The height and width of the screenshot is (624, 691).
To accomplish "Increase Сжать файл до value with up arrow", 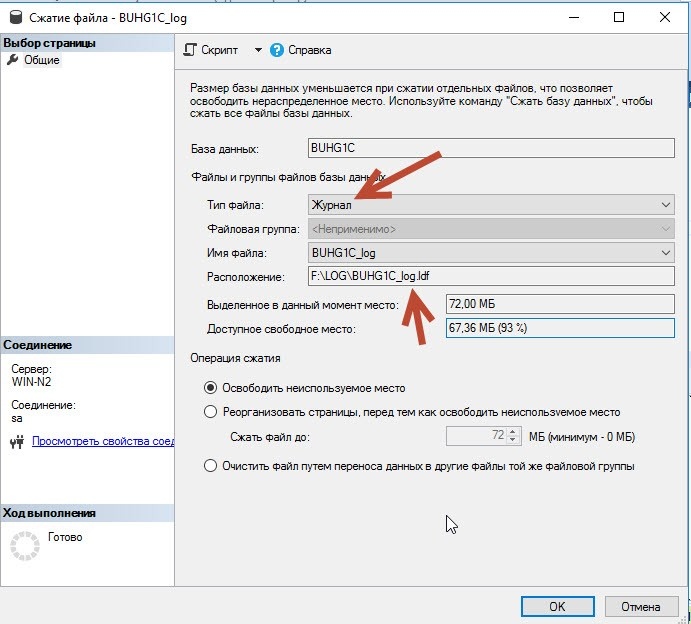I will tap(512, 432).
